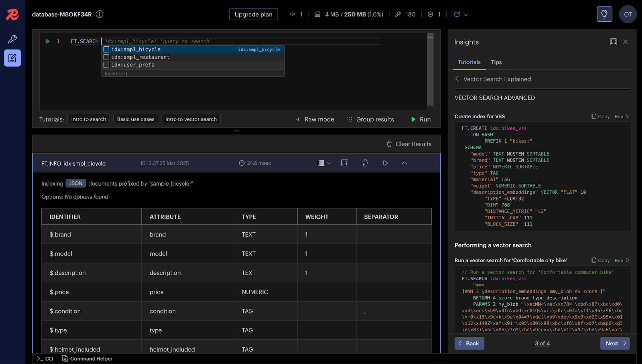Open the Insights lightbulb icon

pos(604,14)
